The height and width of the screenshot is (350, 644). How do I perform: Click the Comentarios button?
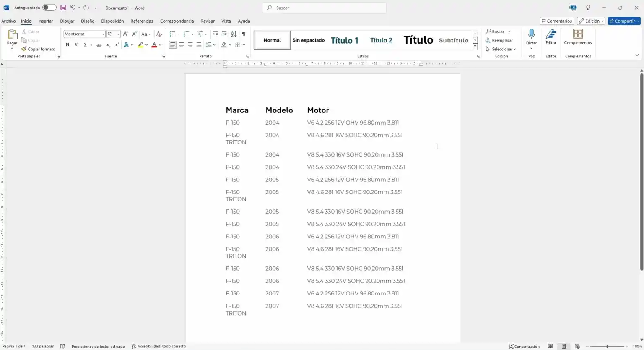(x=557, y=21)
